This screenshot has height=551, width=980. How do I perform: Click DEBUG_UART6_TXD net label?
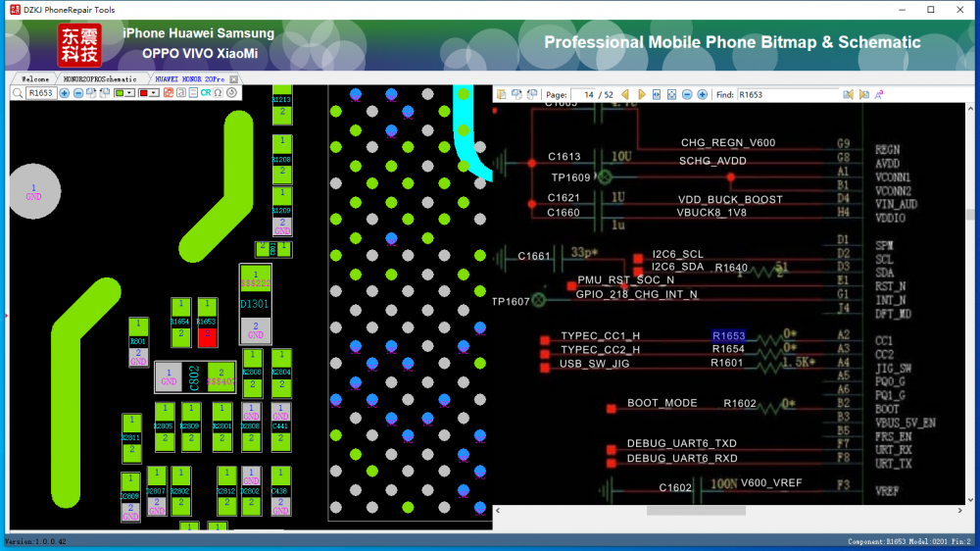pos(682,443)
